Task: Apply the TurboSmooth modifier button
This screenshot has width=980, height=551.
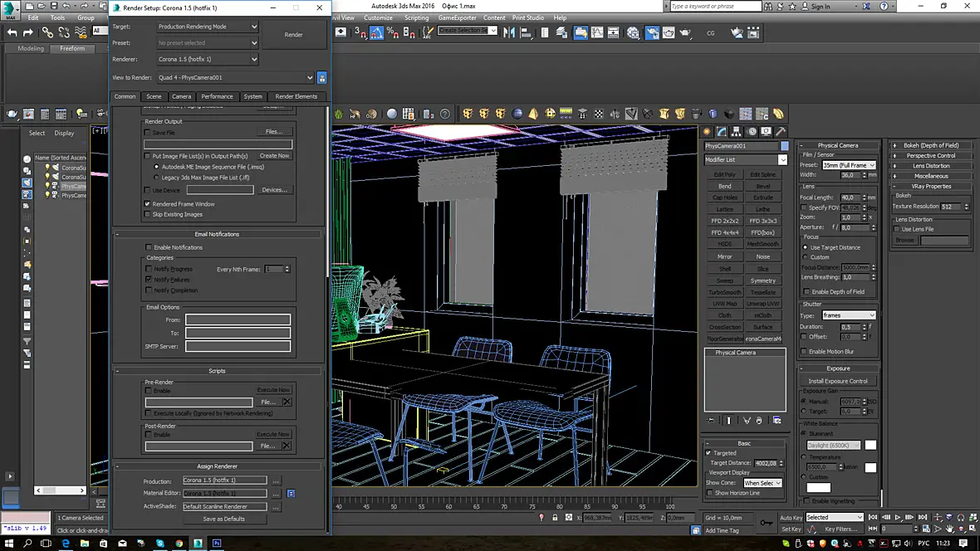Action: point(725,292)
